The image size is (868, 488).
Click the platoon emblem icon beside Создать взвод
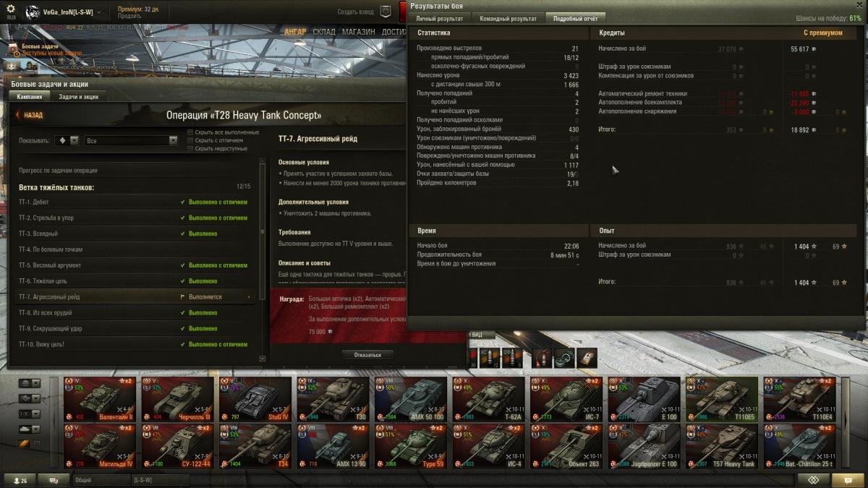point(386,12)
